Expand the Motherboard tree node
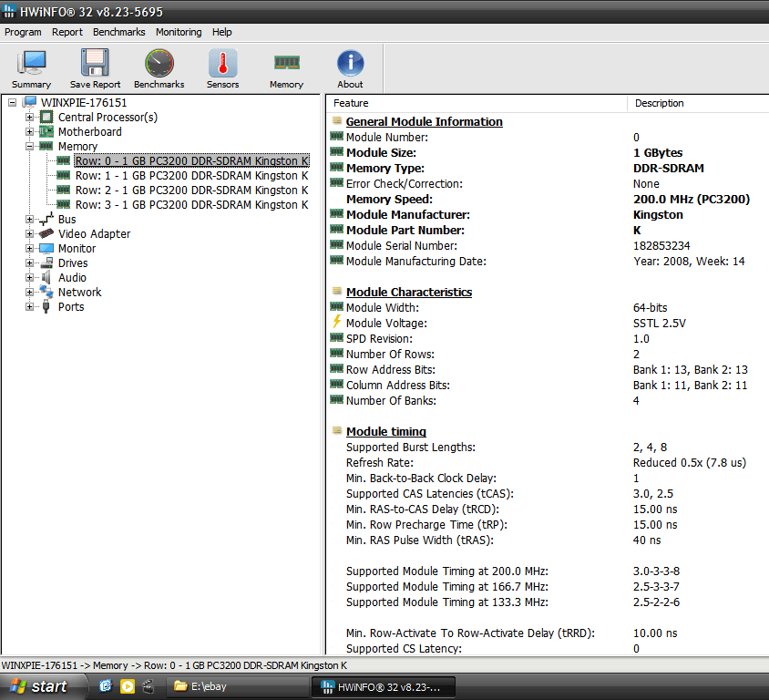Viewport: 769px width, 700px height. point(30,132)
